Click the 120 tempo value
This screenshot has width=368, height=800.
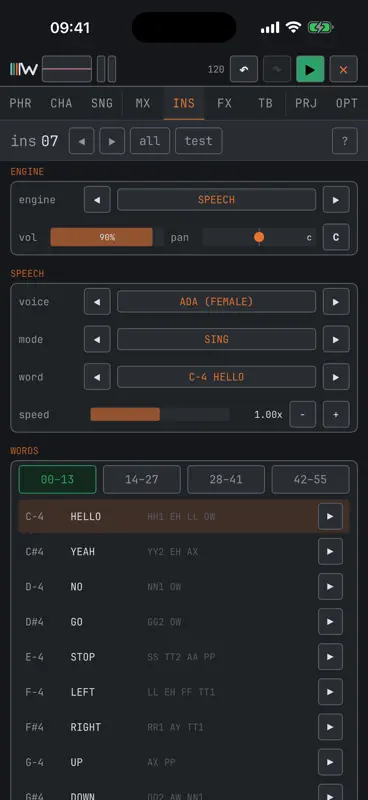pyautogui.click(x=216, y=69)
